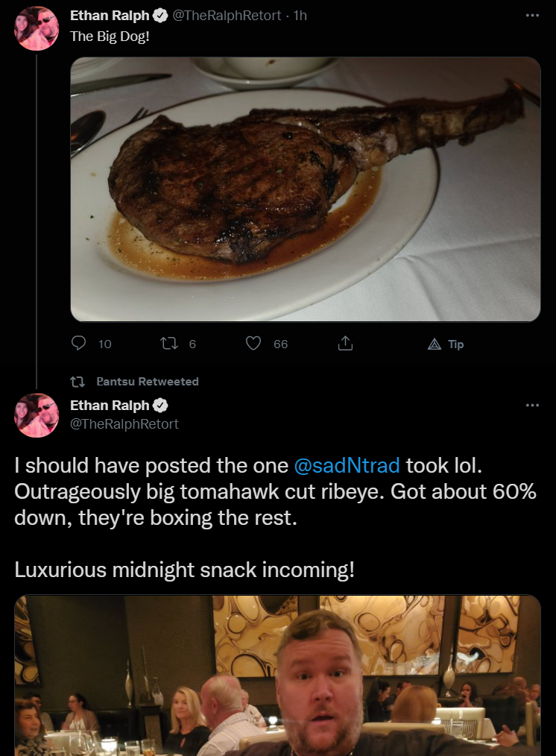Viewport: 556px width, 756px height.
Task: Click verified badge on second tweet
Action: 160,406
